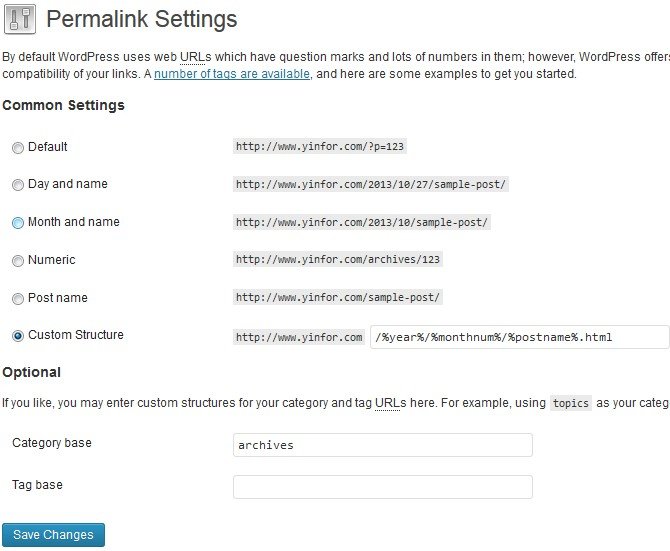Select the Custom Structure radio button

pos(18,336)
